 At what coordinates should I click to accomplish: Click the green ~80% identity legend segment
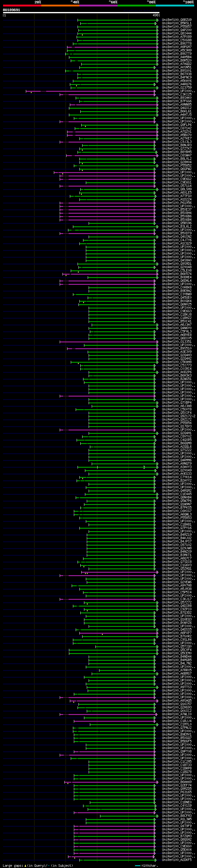click(137, 6)
